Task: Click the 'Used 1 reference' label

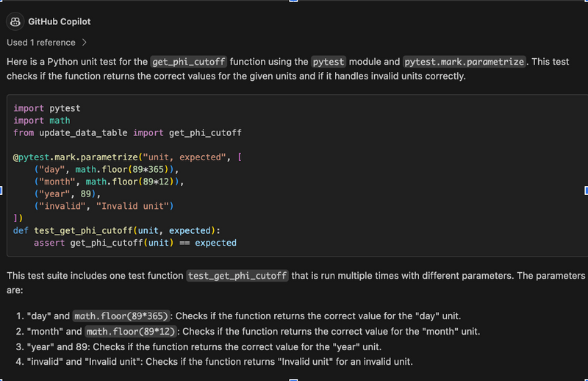Action: tap(41, 43)
